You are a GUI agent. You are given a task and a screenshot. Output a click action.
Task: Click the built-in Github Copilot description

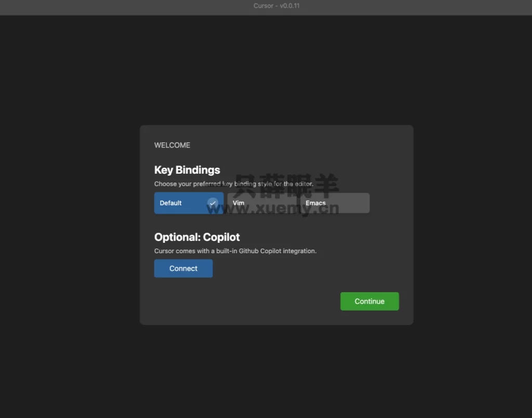pyautogui.click(x=235, y=251)
